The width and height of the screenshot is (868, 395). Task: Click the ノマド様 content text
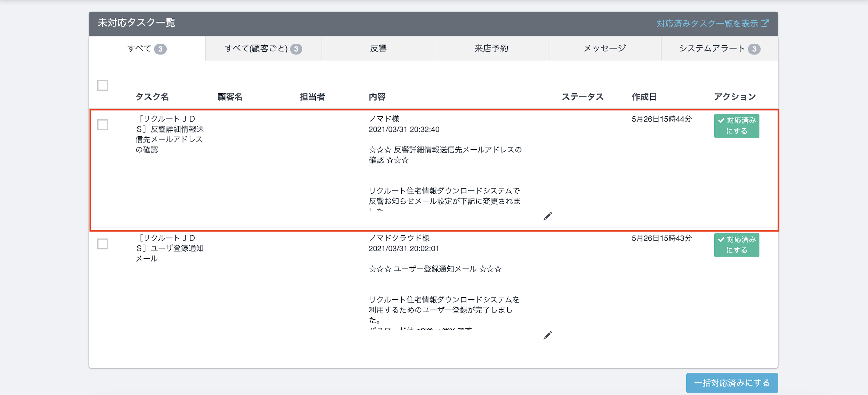384,119
